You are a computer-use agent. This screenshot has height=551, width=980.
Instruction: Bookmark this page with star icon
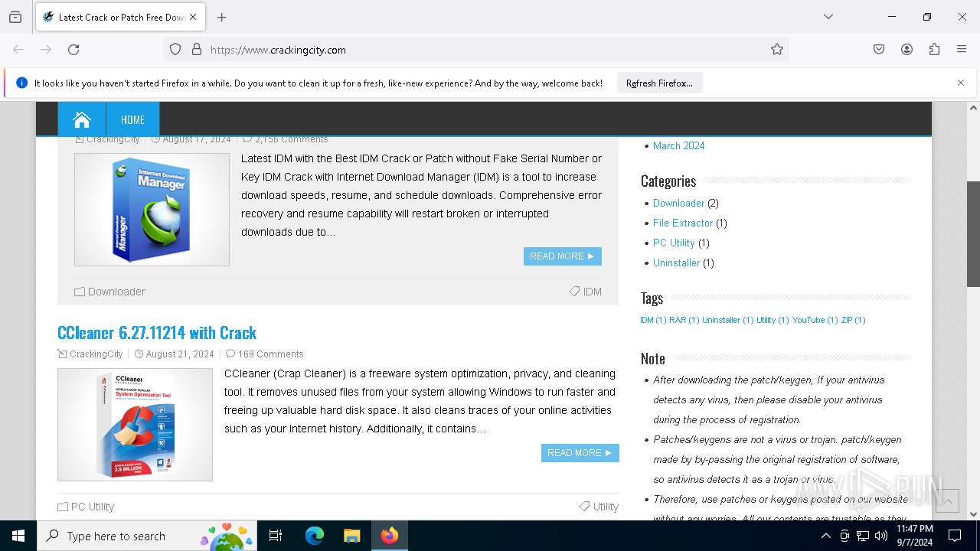pos(777,50)
